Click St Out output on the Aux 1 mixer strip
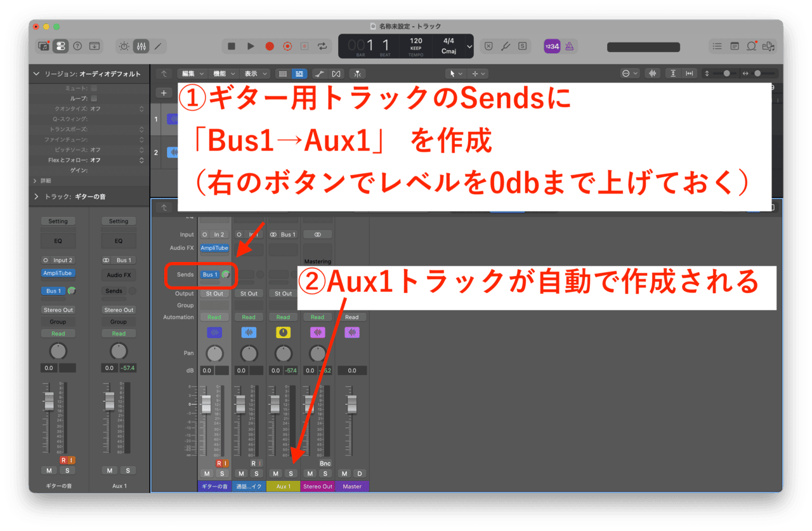This screenshot has width=812, height=531. pos(283,294)
